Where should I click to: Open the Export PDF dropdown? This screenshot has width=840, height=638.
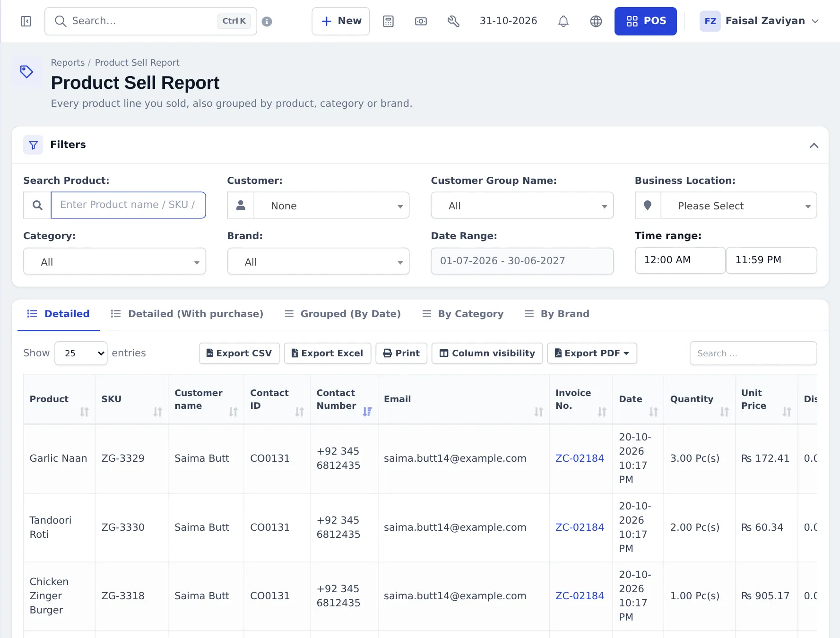pos(591,353)
